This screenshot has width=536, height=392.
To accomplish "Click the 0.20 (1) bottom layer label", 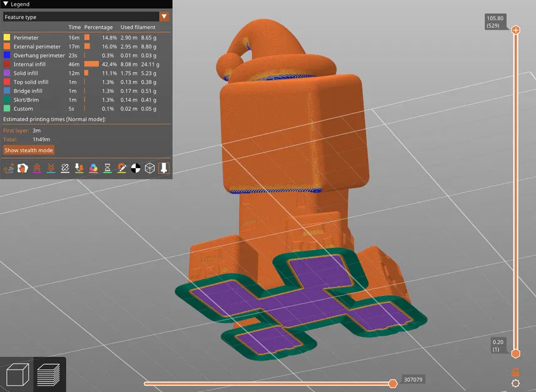I will pos(498,346).
